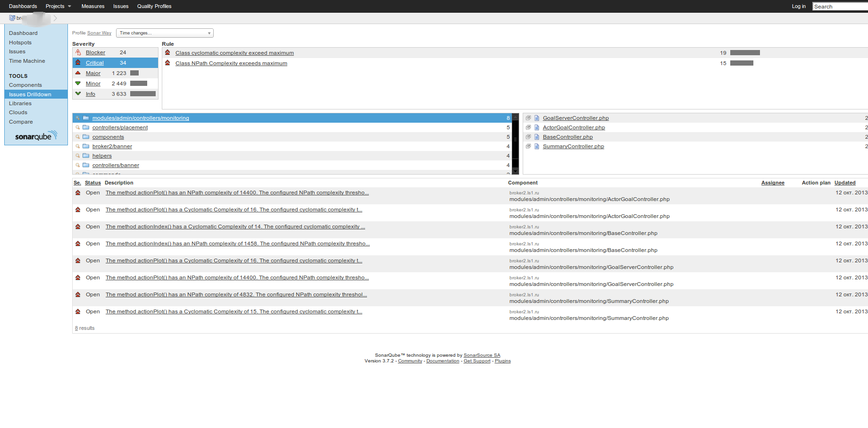The width and height of the screenshot is (868, 428).
Task: Open SummaryController.php file link
Action: point(573,146)
